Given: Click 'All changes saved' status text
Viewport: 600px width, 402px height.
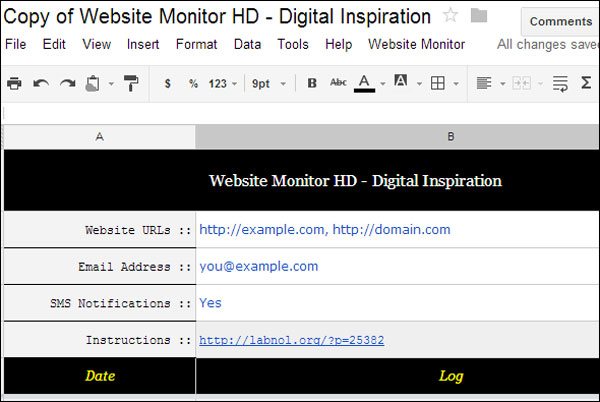Looking at the screenshot, I should click(548, 44).
